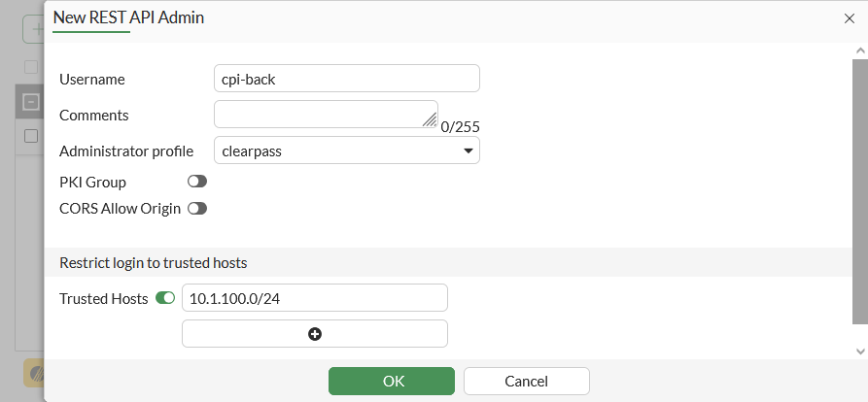Click into the Comments text area
This screenshot has height=402, width=868.
pos(321,114)
